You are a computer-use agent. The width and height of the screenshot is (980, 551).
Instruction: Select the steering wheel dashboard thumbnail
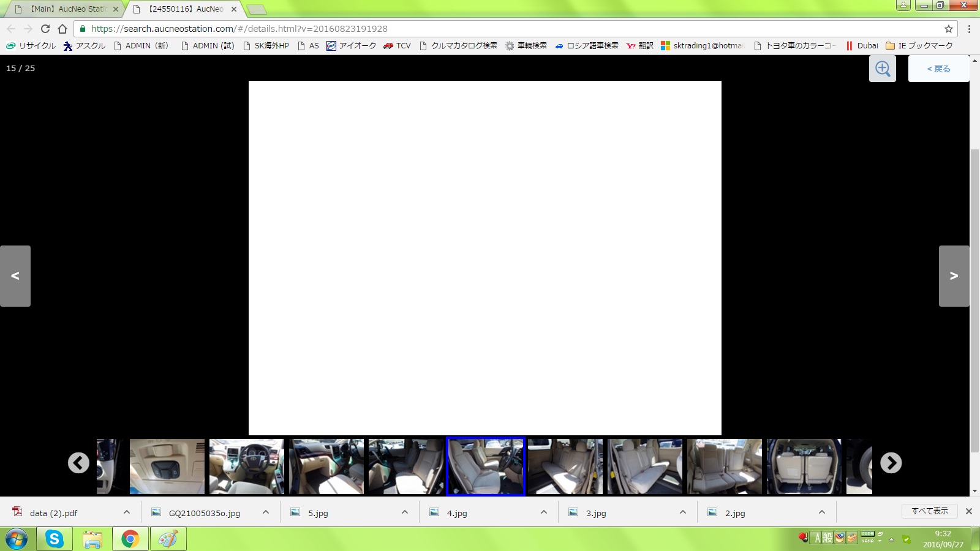247,467
